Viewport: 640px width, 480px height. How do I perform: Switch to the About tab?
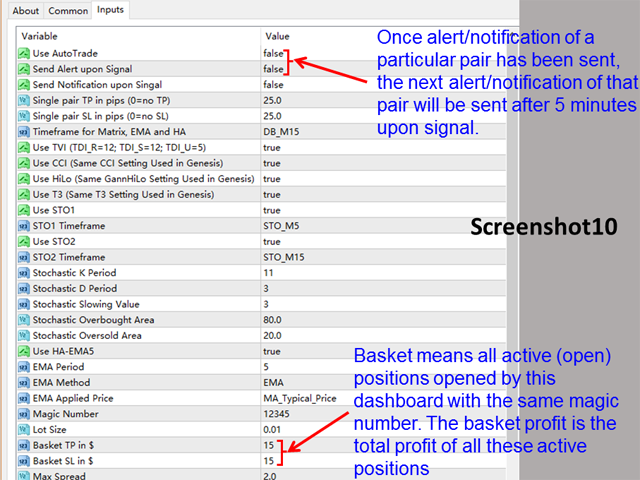[25, 11]
